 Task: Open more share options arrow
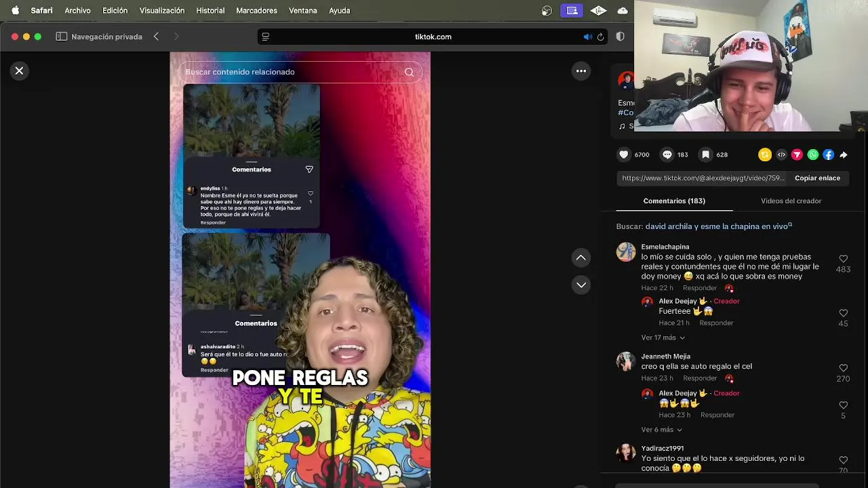844,155
